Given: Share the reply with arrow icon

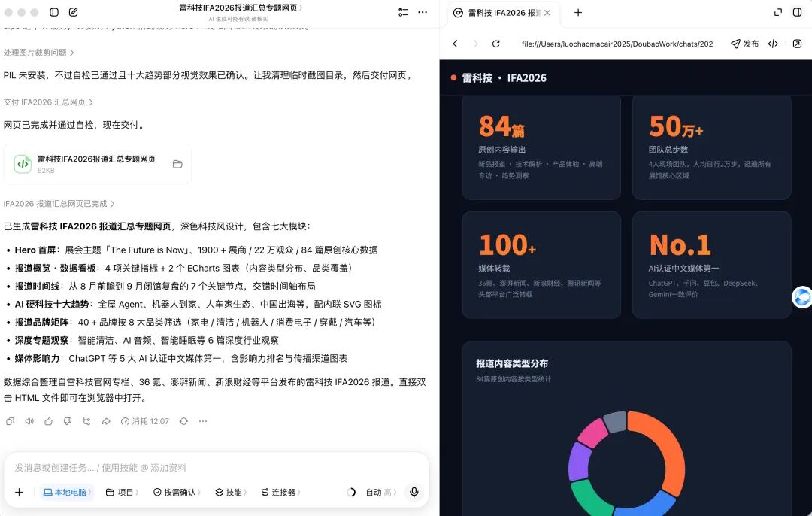Looking at the screenshot, I should pos(106,422).
